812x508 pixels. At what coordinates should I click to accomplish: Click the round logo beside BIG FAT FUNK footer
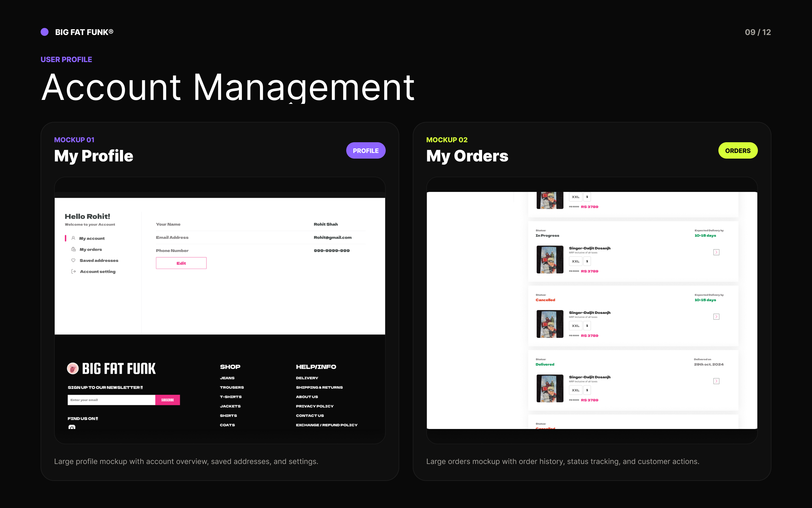click(72, 369)
